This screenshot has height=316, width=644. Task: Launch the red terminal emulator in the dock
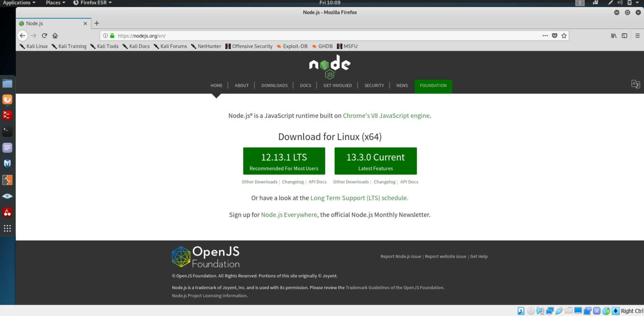tap(7, 116)
